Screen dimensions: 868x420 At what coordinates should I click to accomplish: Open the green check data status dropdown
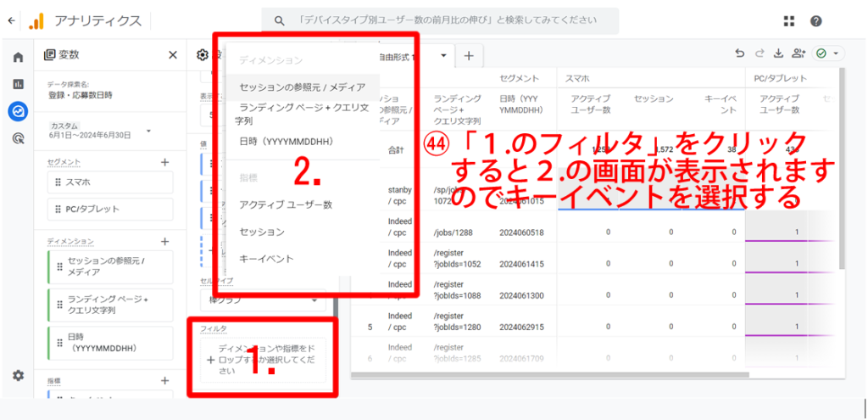828,53
